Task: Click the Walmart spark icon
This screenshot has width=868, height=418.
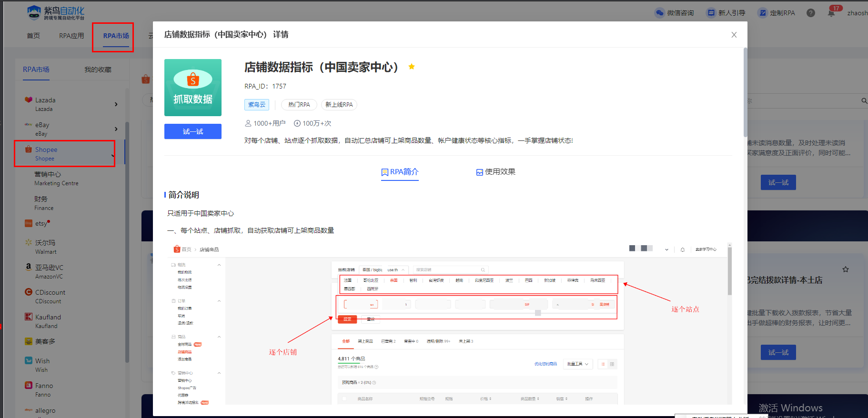Action: (29, 242)
